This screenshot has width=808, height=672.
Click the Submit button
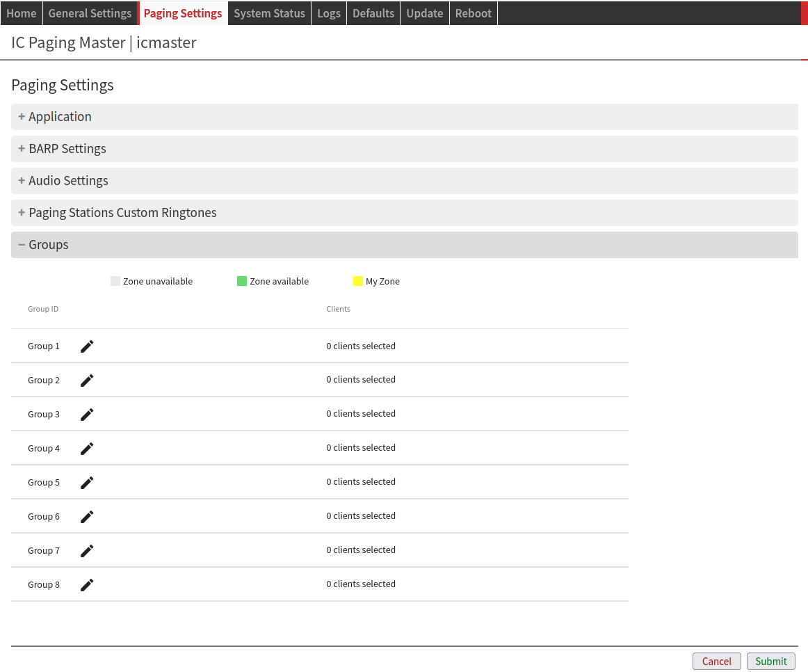(770, 662)
